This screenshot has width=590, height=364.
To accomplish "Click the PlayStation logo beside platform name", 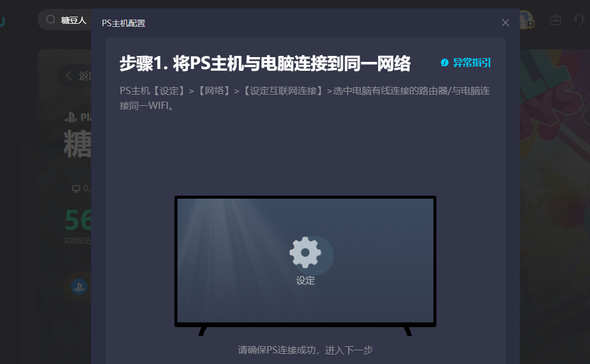I will click(71, 117).
